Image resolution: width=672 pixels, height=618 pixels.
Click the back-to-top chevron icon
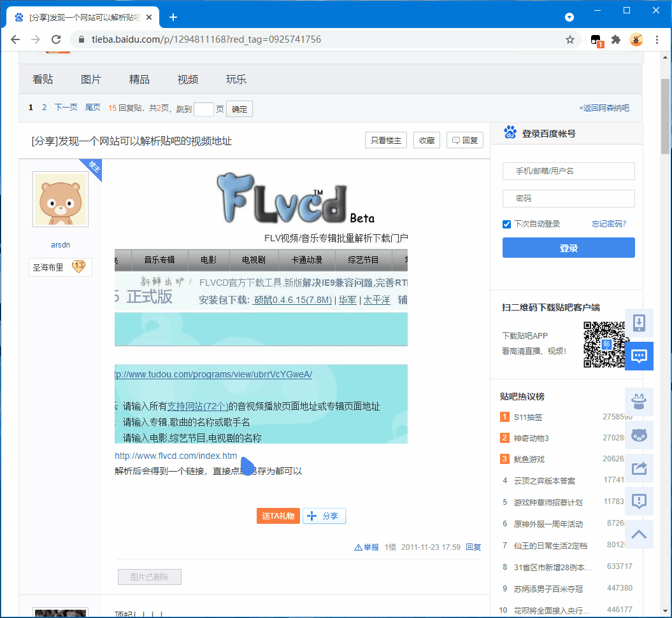[x=639, y=535]
